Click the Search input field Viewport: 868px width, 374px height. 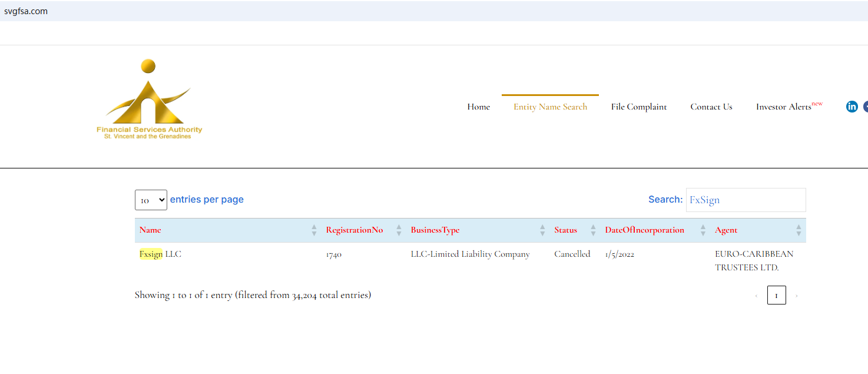(746, 200)
